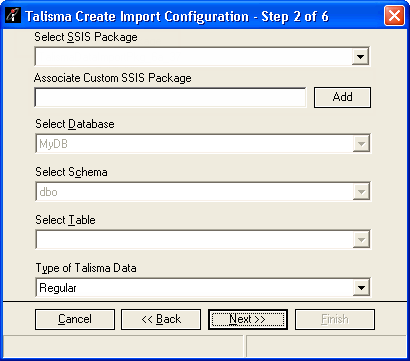This screenshot has height=361, width=410.
Task: Open the Select Table dropdown arrow
Action: pos(361,240)
